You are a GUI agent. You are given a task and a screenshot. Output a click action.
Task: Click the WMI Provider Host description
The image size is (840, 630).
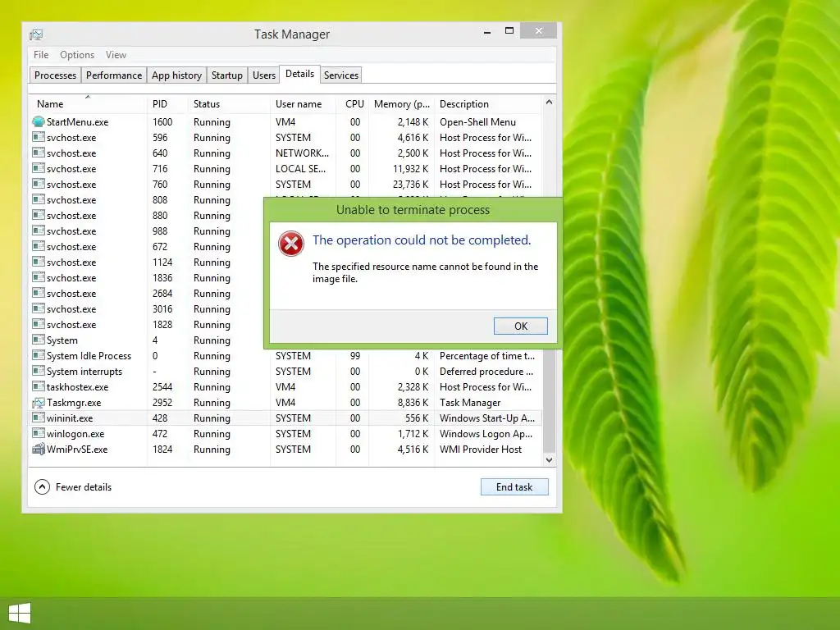point(481,449)
